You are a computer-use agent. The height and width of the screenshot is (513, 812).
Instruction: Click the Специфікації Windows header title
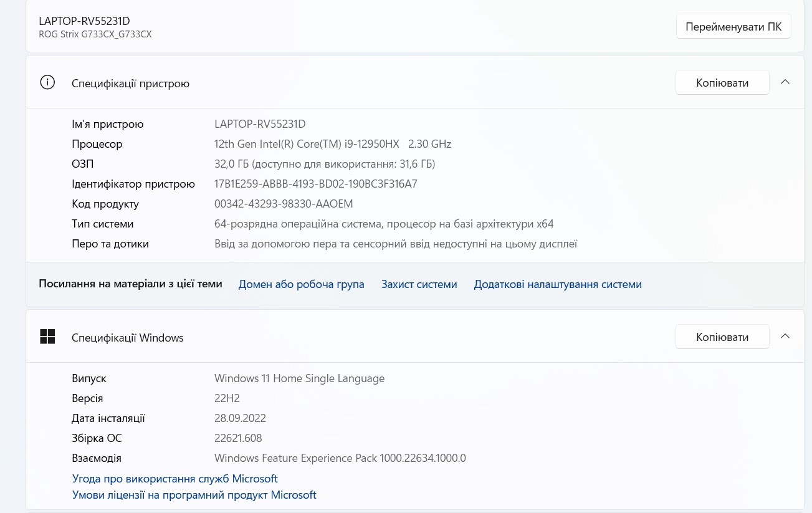(127, 337)
